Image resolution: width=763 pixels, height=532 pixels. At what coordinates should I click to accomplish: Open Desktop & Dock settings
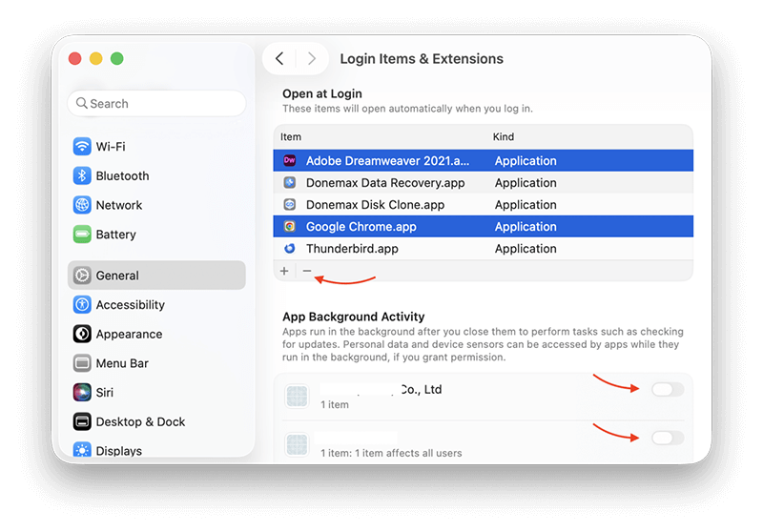(156, 421)
